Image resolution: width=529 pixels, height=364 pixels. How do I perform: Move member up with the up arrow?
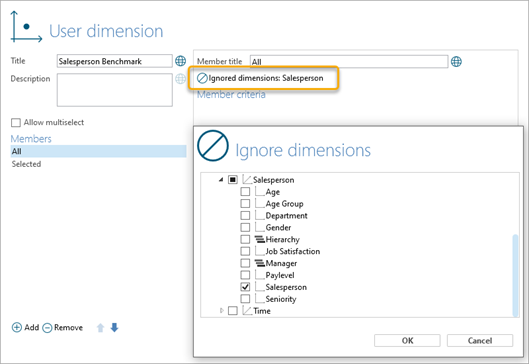point(100,328)
